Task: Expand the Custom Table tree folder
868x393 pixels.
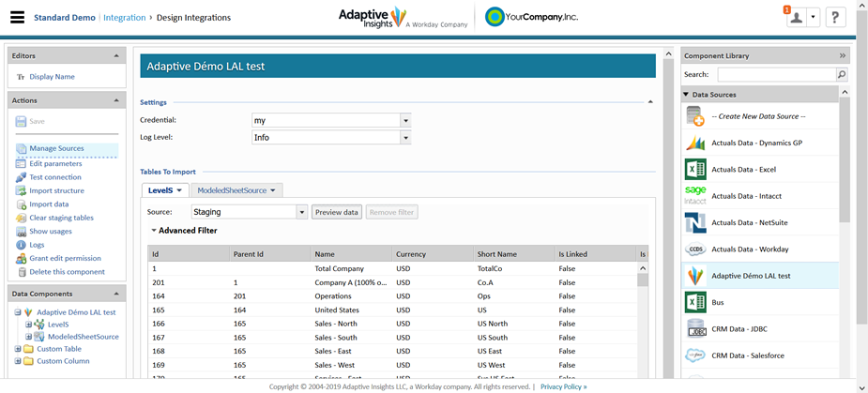Action: [18, 349]
